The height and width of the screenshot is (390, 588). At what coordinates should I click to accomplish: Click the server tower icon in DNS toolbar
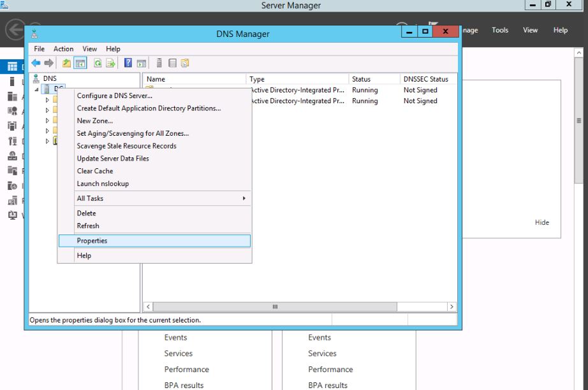tap(159, 63)
